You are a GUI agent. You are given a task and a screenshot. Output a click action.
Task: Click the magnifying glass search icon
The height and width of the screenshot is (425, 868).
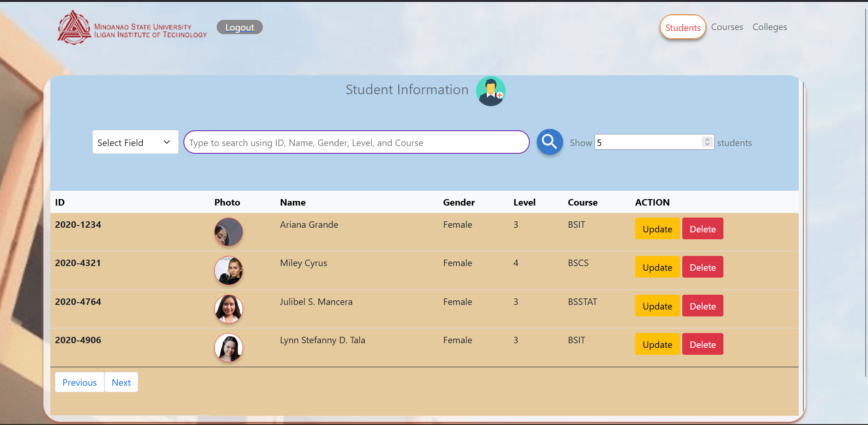pos(549,142)
